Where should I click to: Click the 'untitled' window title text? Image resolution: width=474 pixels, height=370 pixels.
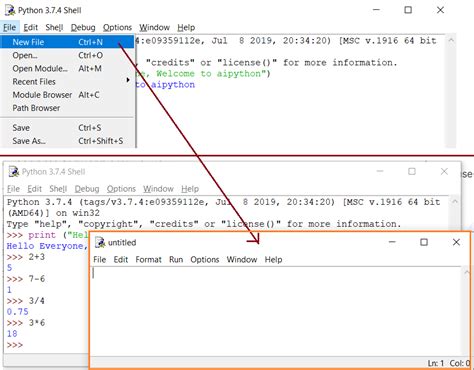tap(122, 242)
